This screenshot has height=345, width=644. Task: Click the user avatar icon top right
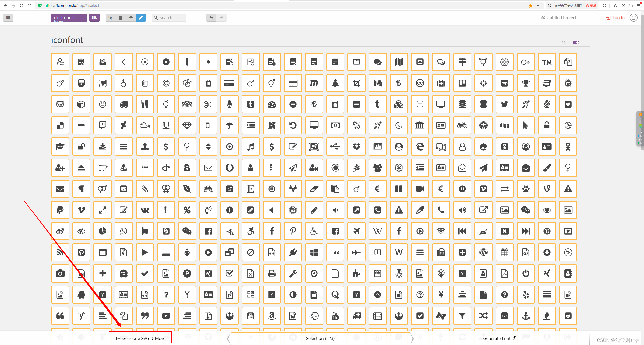633,18
